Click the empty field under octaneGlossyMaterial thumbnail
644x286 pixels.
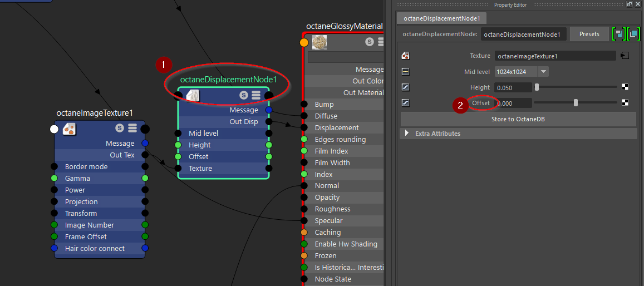pyautogui.click(x=346, y=57)
